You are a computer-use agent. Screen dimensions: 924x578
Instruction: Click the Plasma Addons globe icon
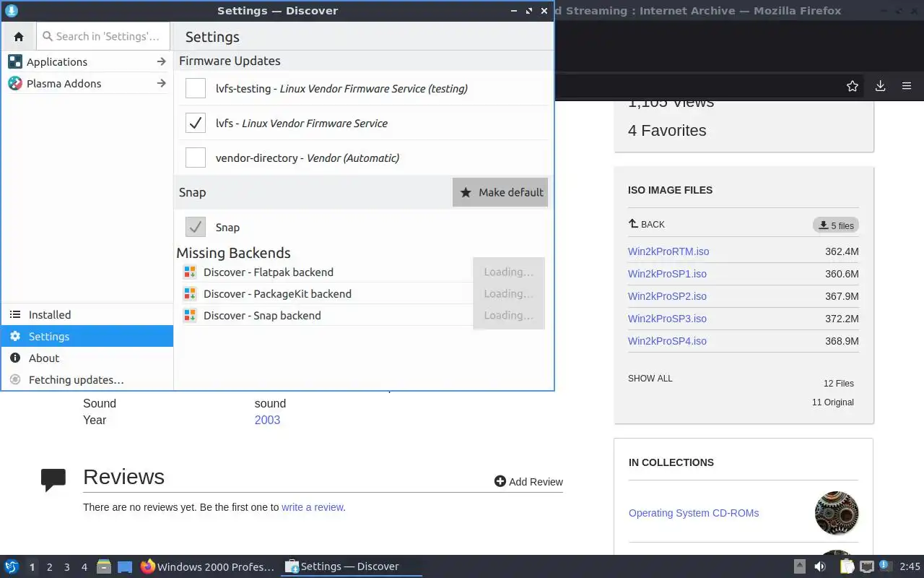pos(15,83)
